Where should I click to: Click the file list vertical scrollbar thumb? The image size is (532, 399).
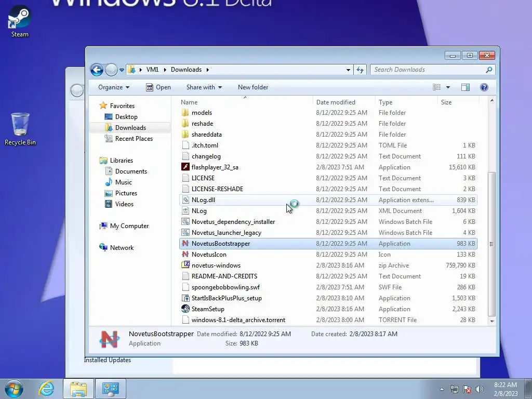point(491,244)
